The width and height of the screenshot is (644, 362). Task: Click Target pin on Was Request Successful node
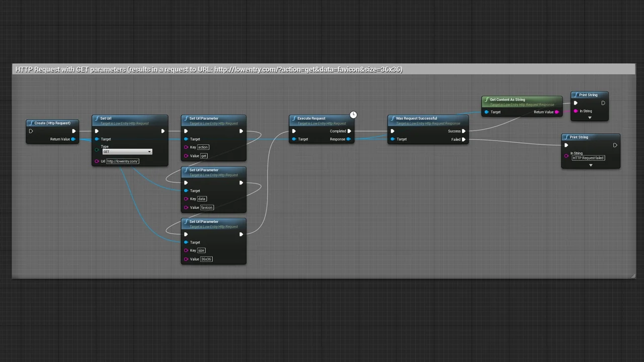pyautogui.click(x=392, y=139)
